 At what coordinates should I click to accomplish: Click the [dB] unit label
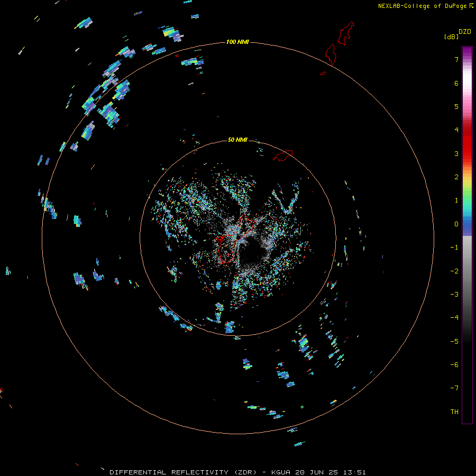[451, 36]
